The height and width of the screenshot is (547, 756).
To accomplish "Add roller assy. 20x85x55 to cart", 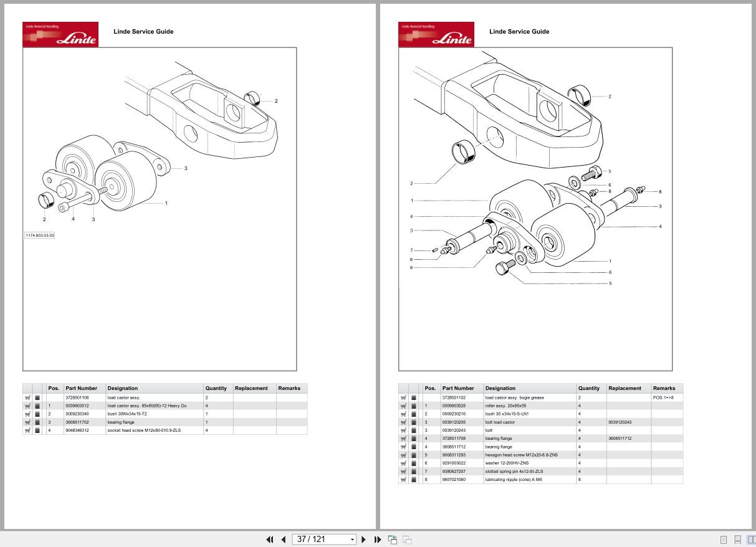I will [404, 406].
